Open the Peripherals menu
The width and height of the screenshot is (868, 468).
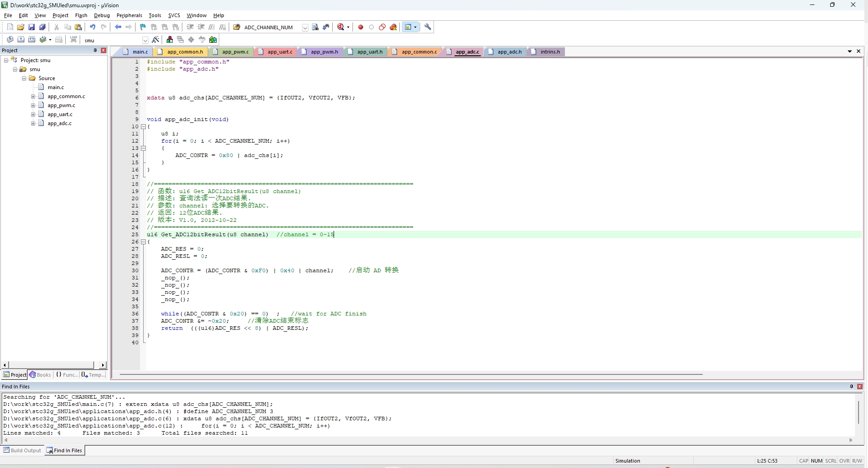pos(129,15)
